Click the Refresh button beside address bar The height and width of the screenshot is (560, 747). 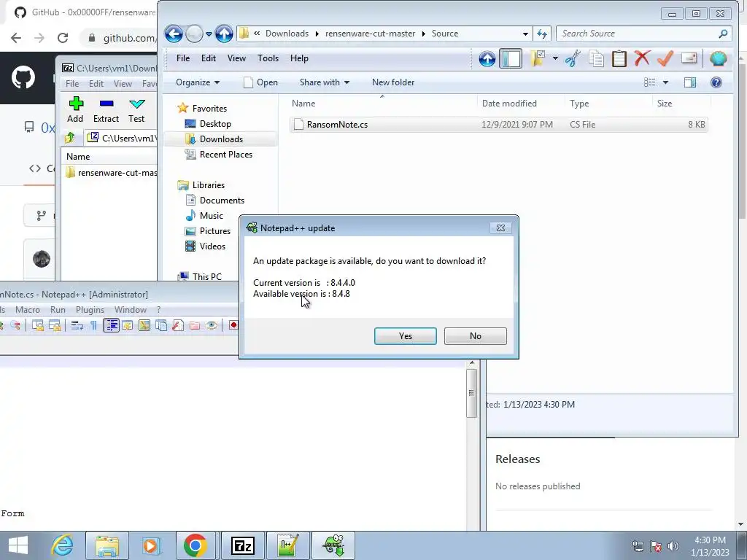[x=542, y=34]
